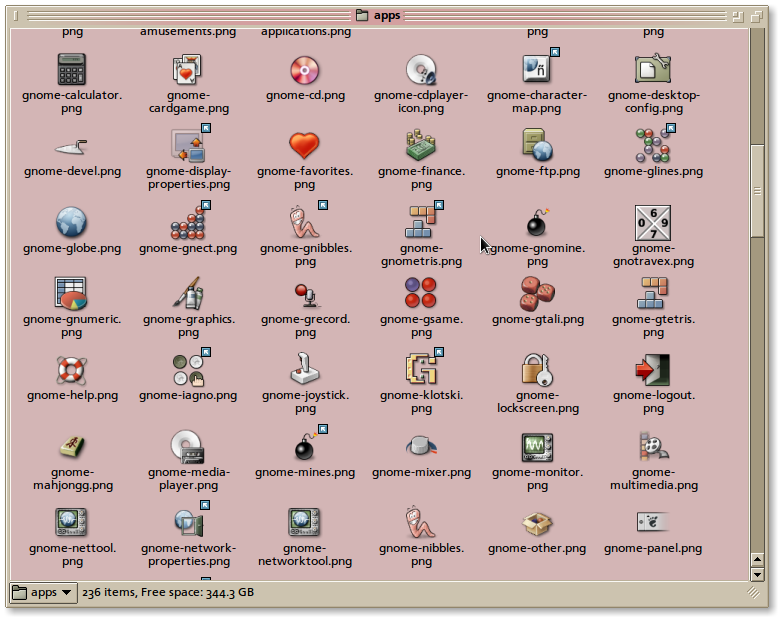
Task: Select the gnome-gnumeric.png spreadsheet icon
Action: [x=71, y=294]
